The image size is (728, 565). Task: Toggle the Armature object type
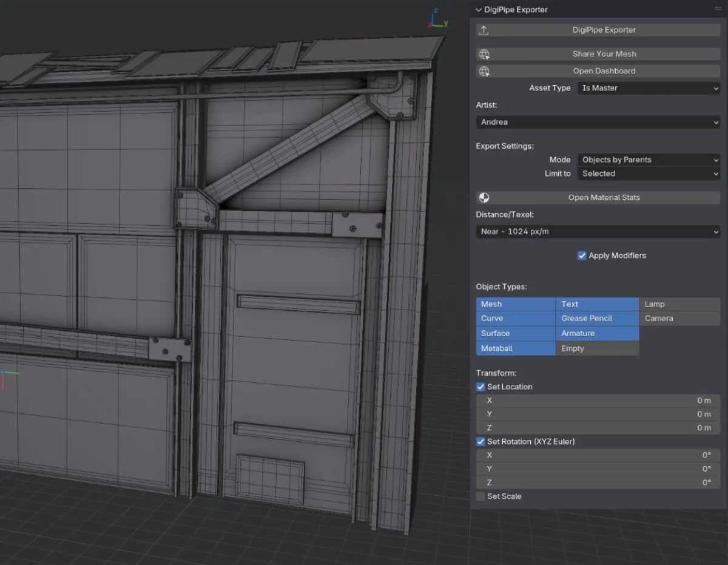(x=598, y=333)
